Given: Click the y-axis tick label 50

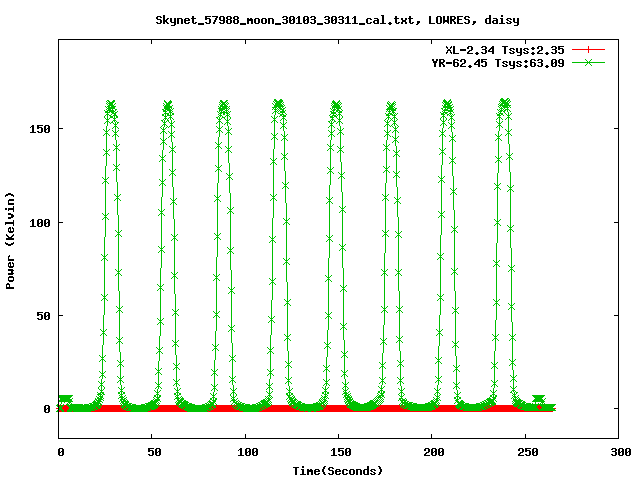Looking at the screenshot, I should [44, 316].
